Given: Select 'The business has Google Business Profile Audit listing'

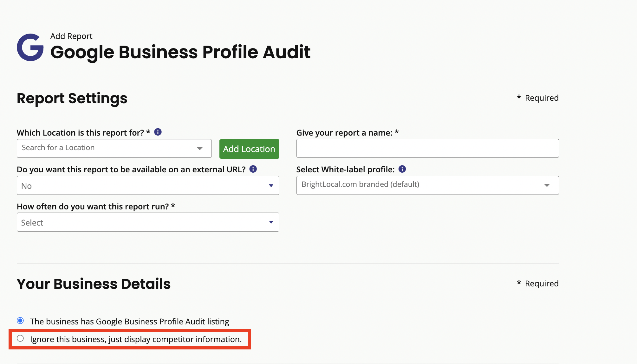Looking at the screenshot, I should pyautogui.click(x=20, y=321).
